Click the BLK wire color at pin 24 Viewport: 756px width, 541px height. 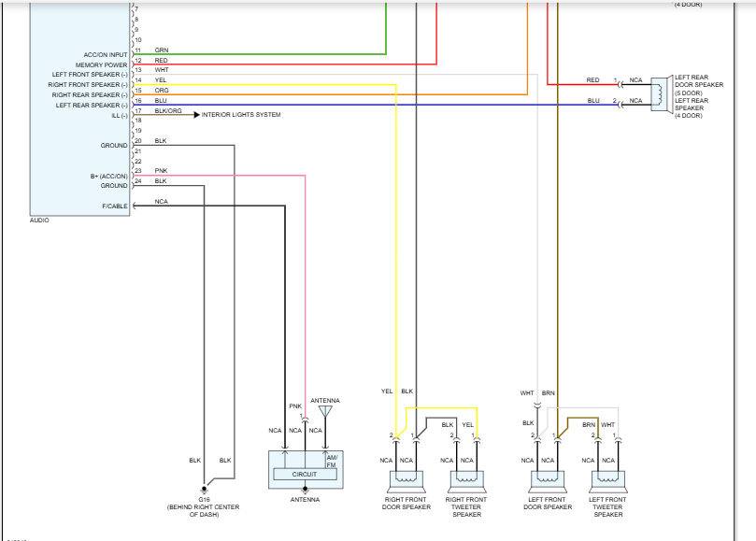(x=161, y=181)
